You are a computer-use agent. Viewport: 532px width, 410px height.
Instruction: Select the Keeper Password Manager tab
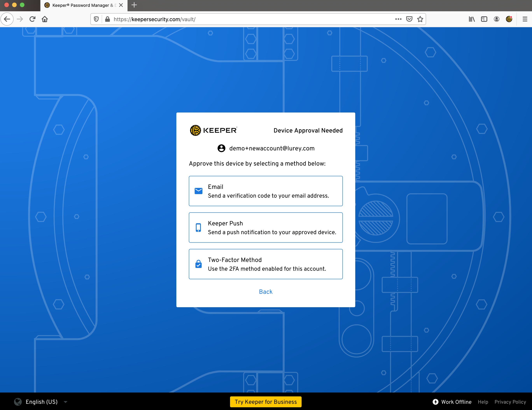84,5
